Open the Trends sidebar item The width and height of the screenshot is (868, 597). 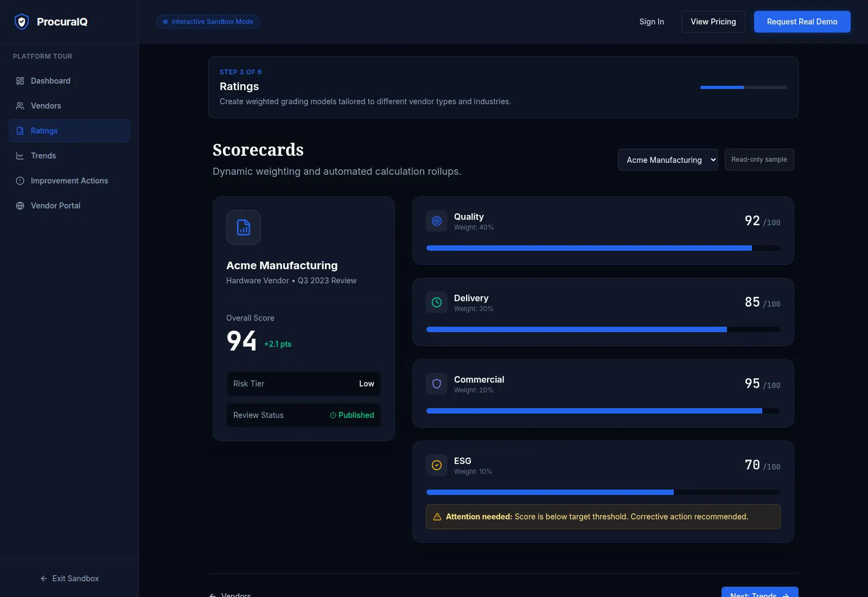[69, 156]
